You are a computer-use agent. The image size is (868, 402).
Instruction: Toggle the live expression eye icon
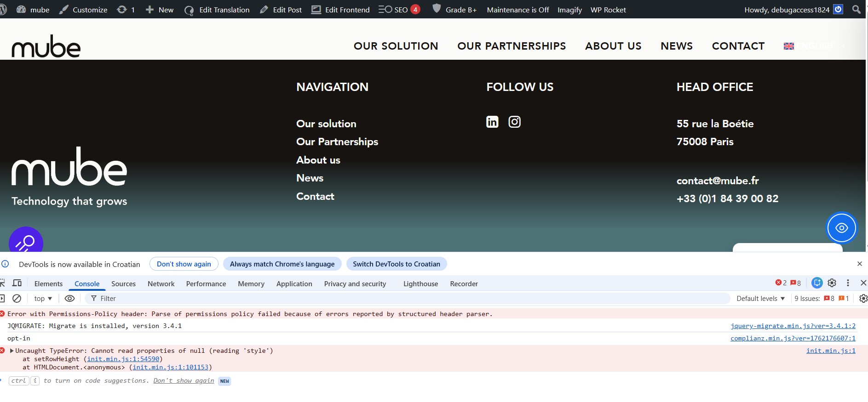pos(69,299)
